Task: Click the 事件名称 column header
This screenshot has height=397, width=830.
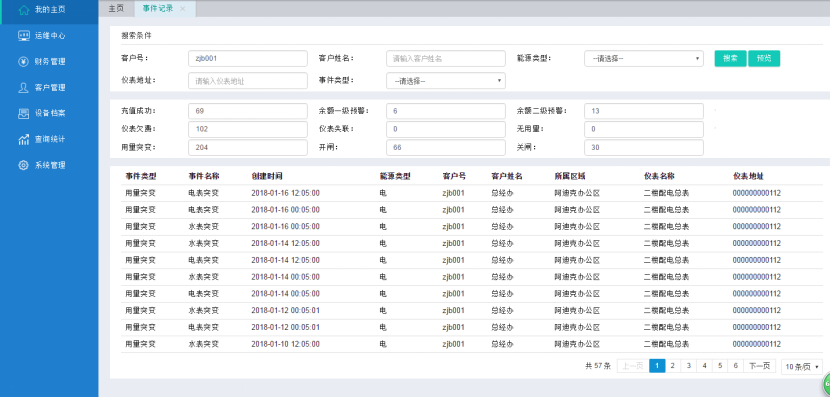Action: click(204, 176)
